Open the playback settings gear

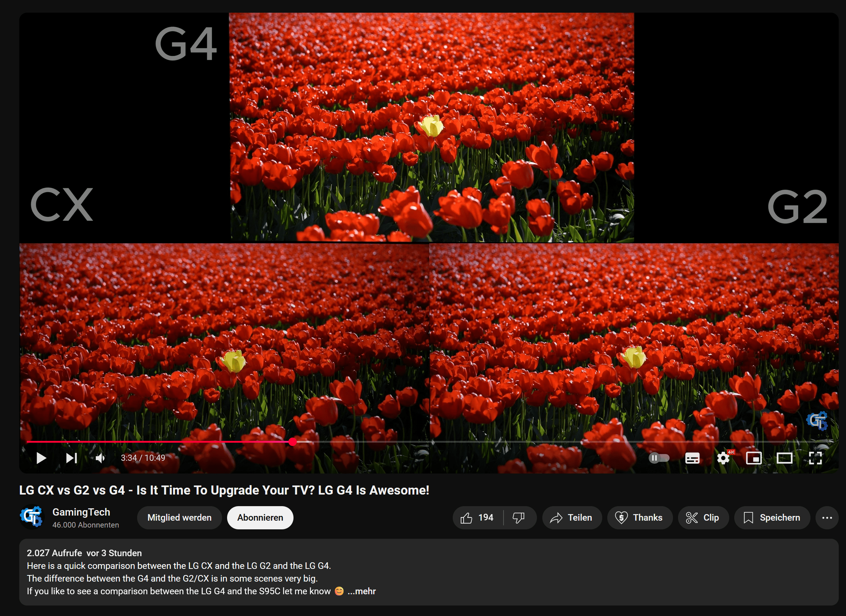pos(723,458)
